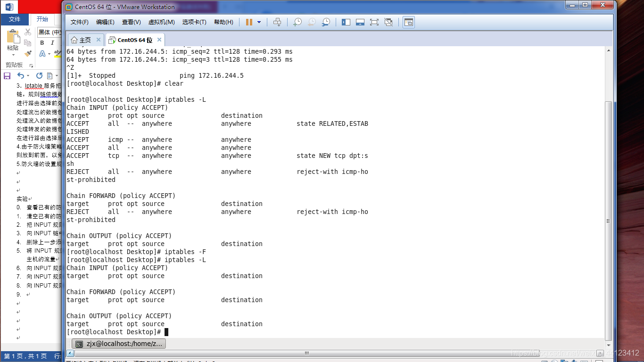The width and height of the screenshot is (644, 362).
Task: Click the 第 1 页, 共 1 页 status indicator
Action: [x=25, y=356]
